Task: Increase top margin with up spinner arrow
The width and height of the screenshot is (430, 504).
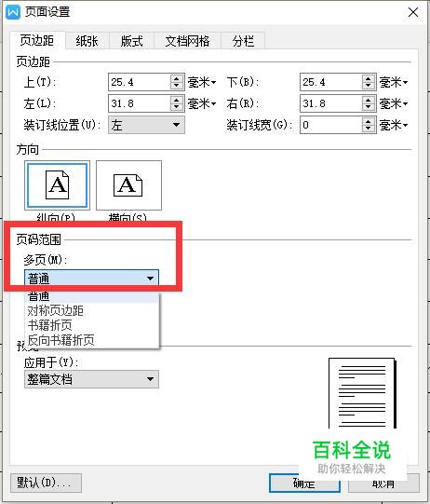Action: (177, 78)
